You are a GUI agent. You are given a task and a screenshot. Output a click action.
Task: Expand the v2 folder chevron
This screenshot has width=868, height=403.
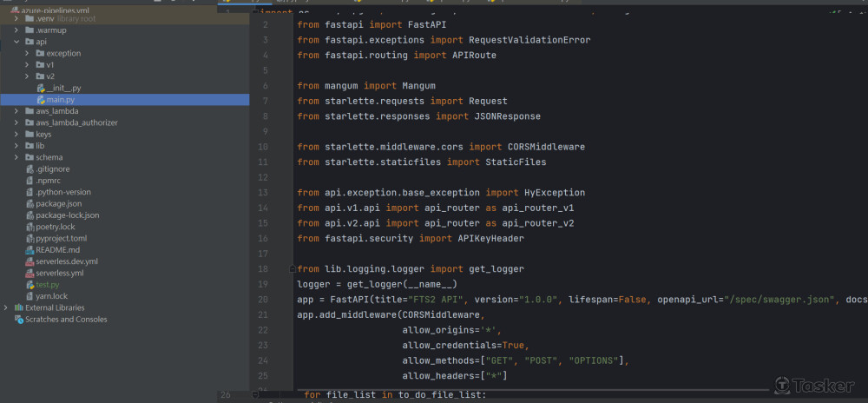tap(27, 76)
